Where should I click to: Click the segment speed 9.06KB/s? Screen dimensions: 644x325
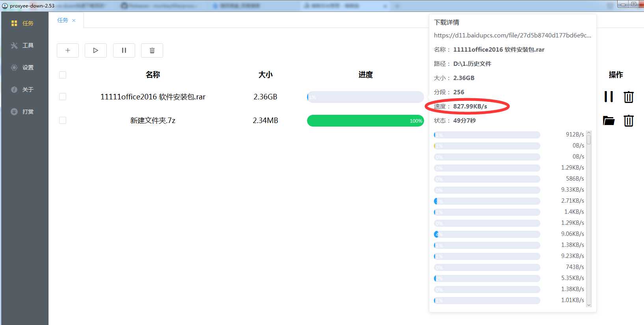(x=573, y=234)
